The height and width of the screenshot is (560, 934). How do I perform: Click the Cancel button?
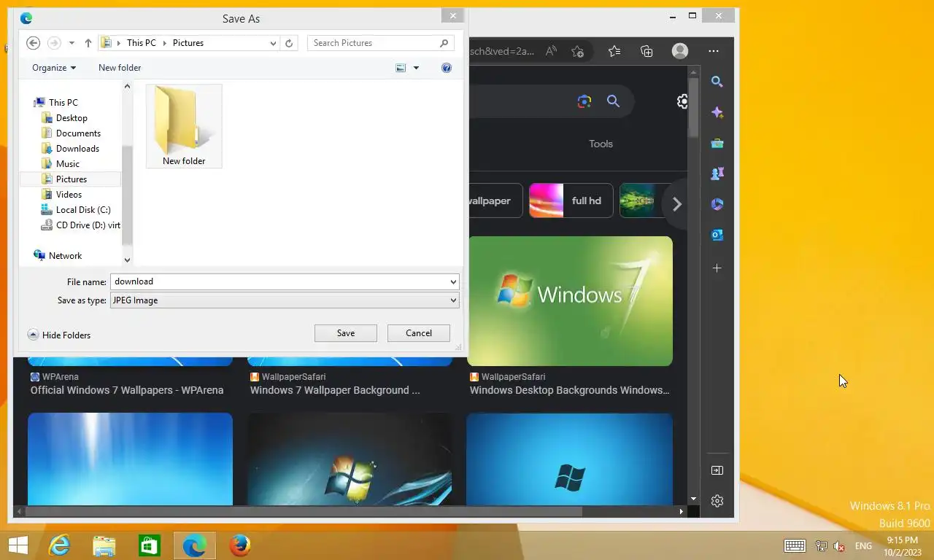click(419, 333)
